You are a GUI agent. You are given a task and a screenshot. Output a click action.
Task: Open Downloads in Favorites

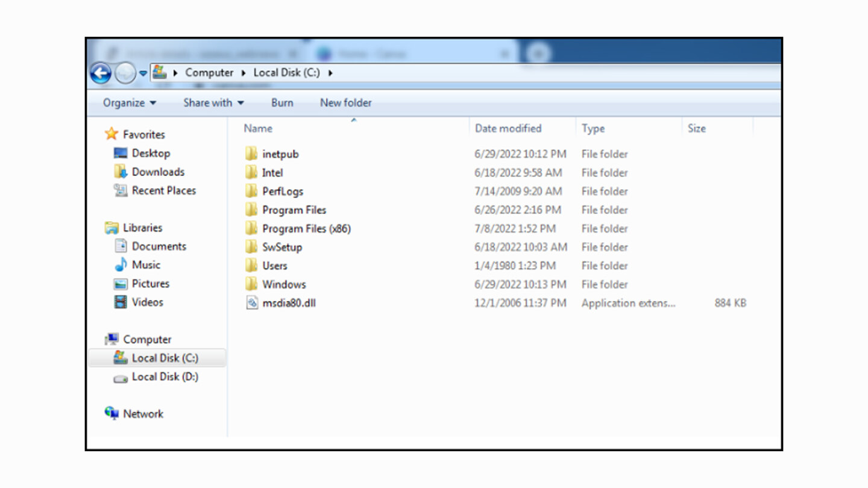(x=158, y=172)
